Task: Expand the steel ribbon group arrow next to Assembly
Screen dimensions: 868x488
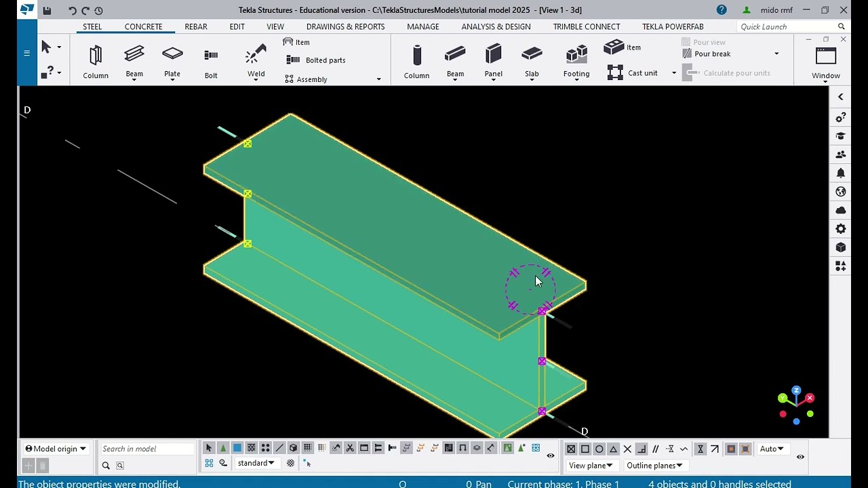Action: coord(378,79)
